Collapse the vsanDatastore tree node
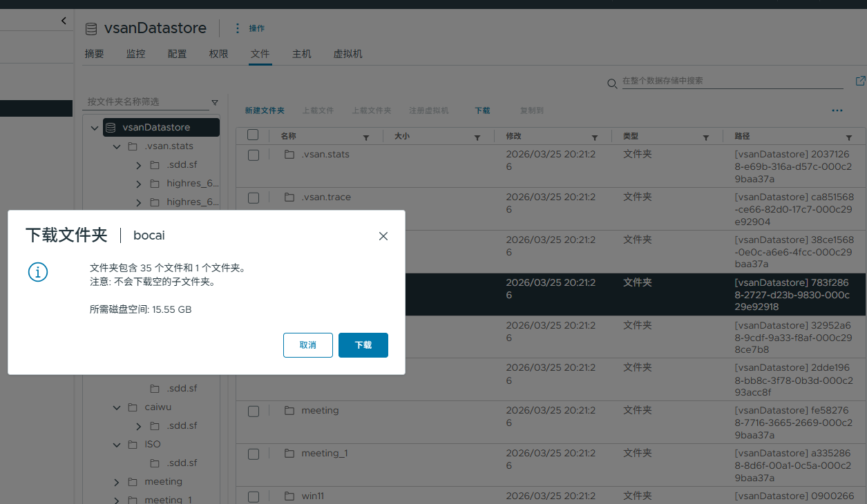Screen dimensions: 867x504 (x=95, y=128)
